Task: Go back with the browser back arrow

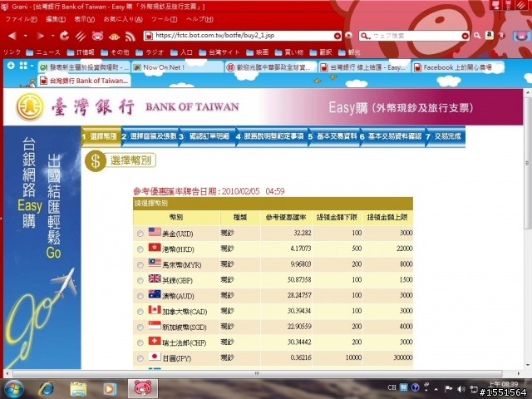Action: tap(12, 36)
